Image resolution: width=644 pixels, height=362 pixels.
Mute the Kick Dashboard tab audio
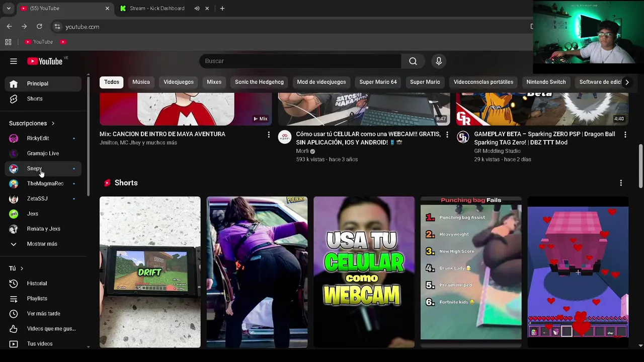(197, 9)
